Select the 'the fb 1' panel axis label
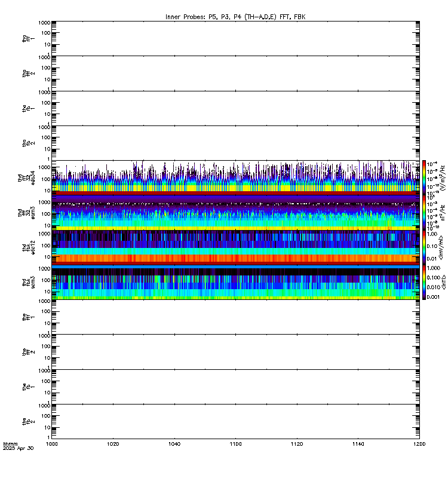448x478 pixels. coord(28,387)
